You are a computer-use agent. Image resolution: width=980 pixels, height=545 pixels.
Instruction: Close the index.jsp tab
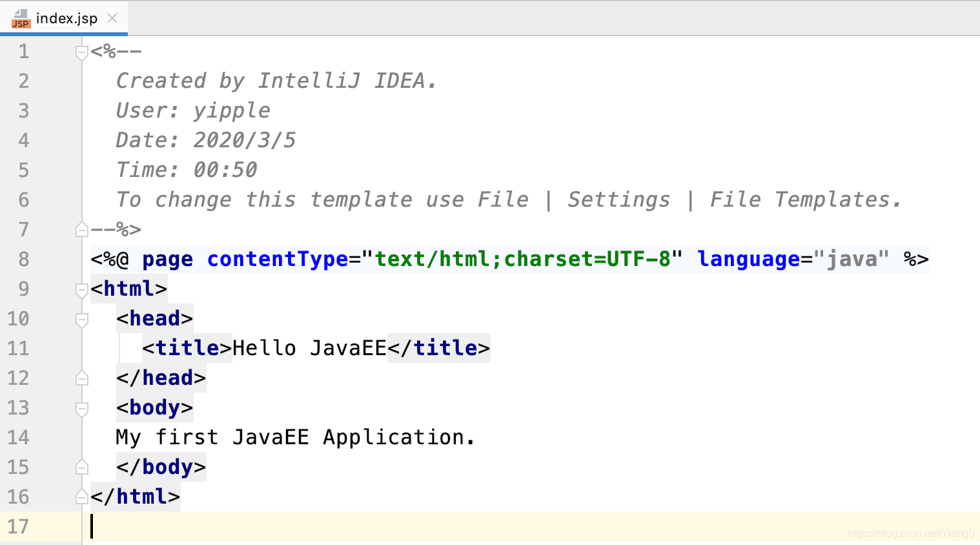click(x=112, y=18)
